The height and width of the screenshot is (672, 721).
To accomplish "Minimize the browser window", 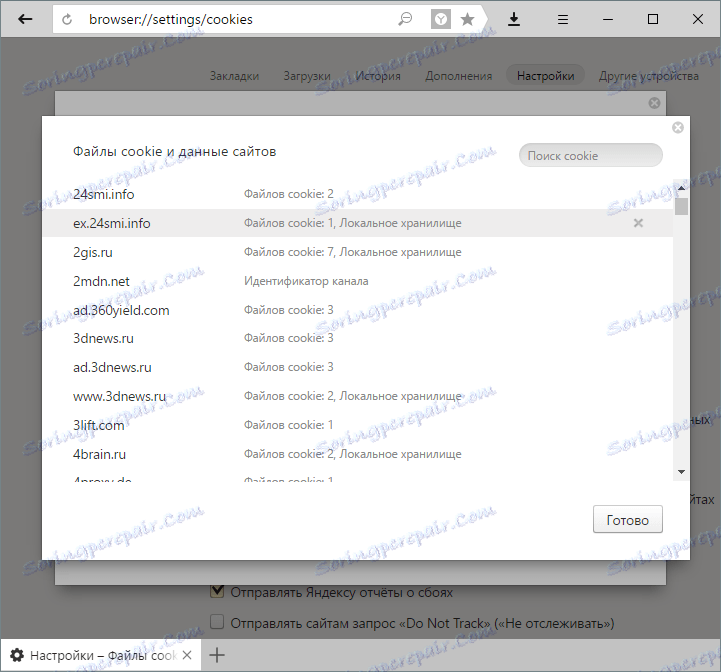I will coord(608,19).
